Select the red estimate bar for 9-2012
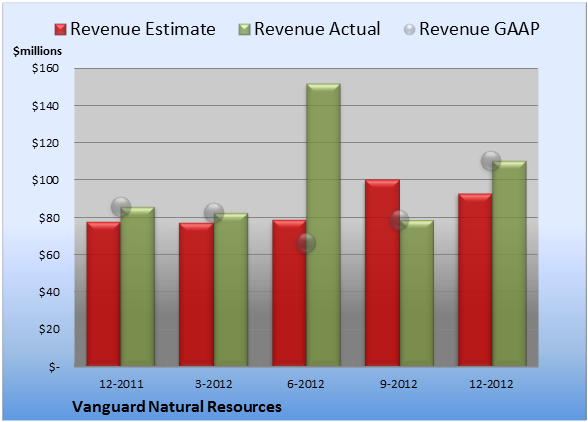This screenshot has height=422, width=588. (382, 273)
